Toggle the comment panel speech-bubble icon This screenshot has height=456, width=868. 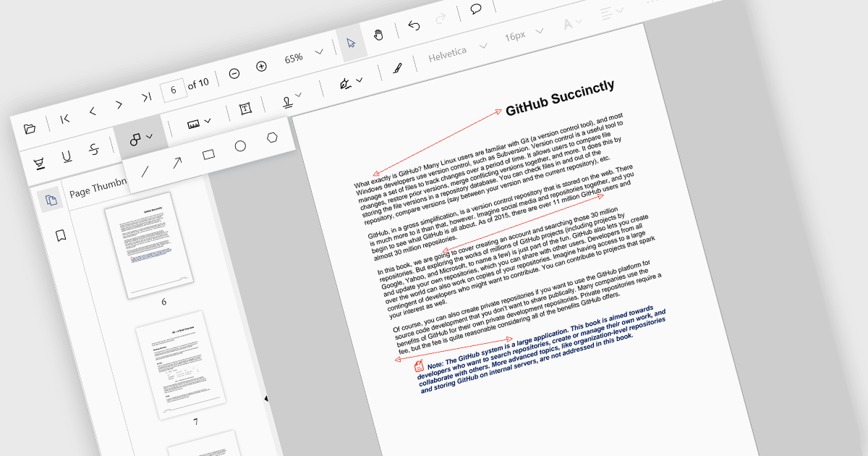click(x=476, y=9)
